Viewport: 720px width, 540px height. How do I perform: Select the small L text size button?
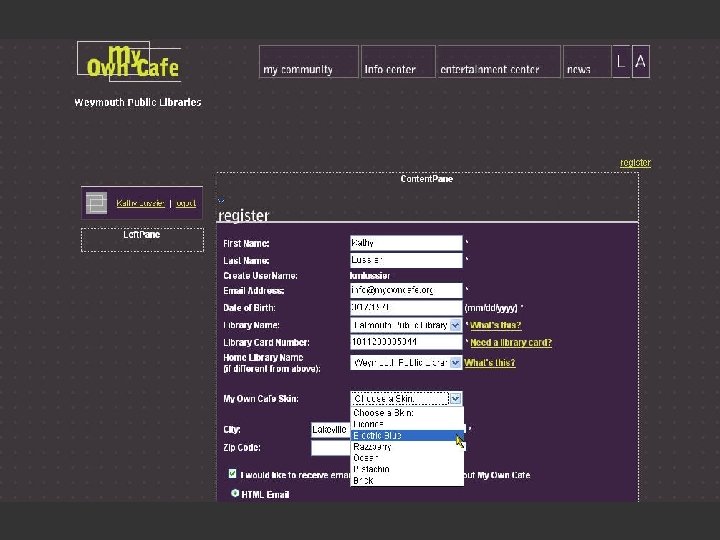click(621, 62)
